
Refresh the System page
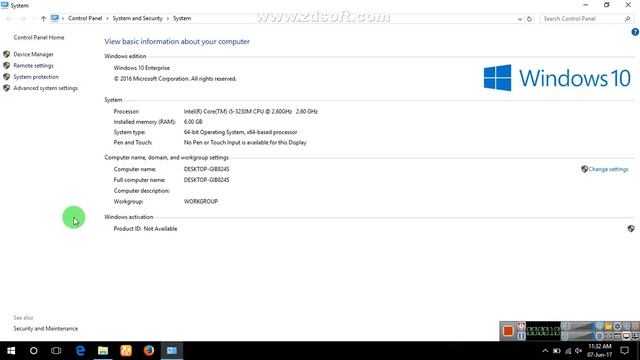coord(529,19)
